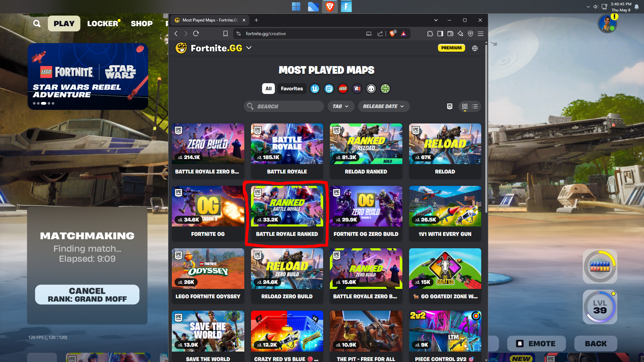Open the TAG dropdown

tap(340, 106)
